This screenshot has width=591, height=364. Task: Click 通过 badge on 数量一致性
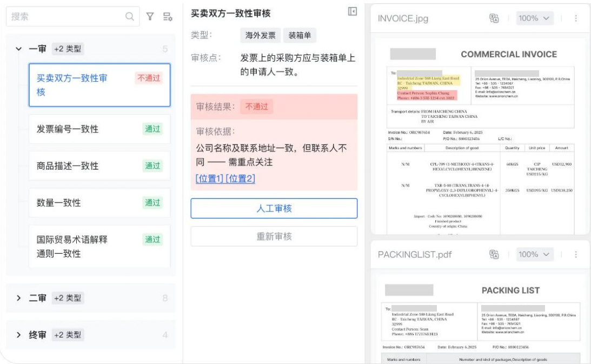click(152, 203)
